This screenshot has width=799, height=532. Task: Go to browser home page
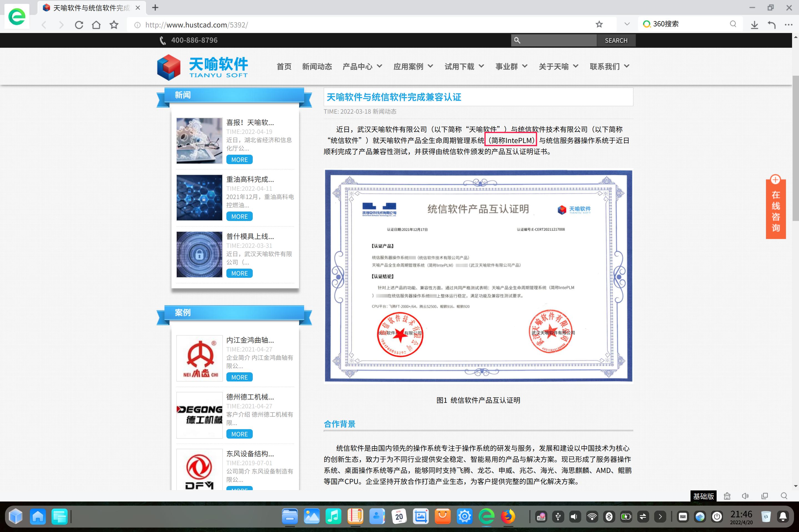coord(96,24)
